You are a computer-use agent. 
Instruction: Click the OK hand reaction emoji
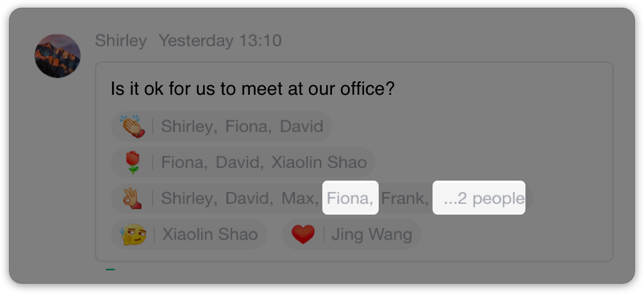tap(131, 198)
